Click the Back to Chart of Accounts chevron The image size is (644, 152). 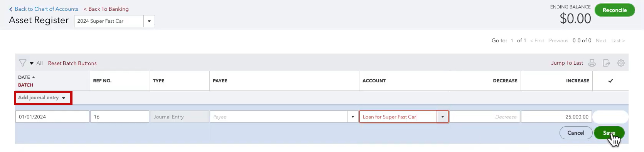[11, 9]
